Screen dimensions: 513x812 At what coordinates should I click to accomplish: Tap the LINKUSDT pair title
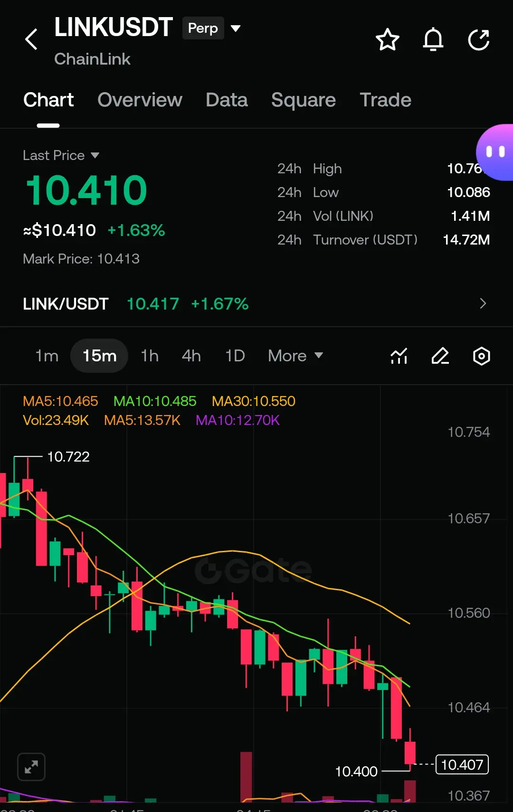pyautogui.click(x=113, y=27)
